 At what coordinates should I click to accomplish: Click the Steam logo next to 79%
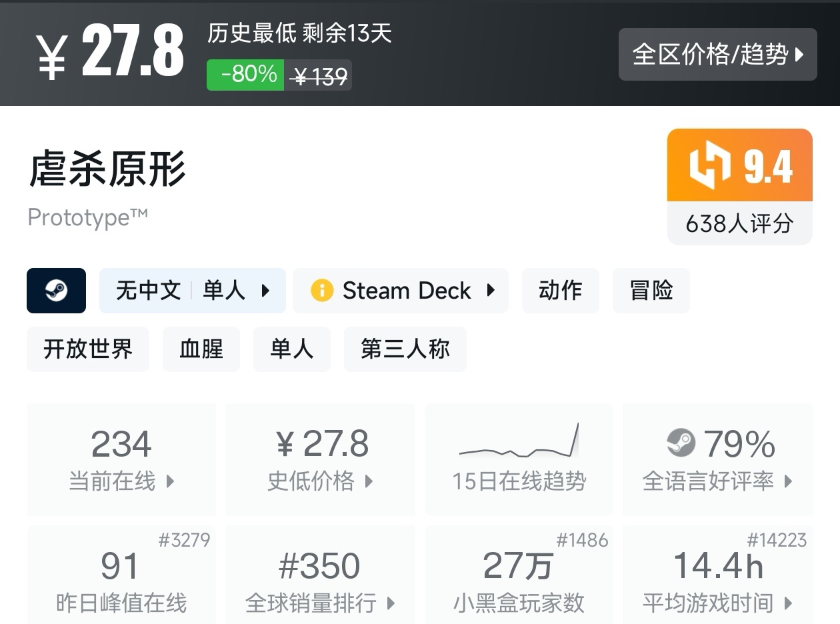[681, 443]
